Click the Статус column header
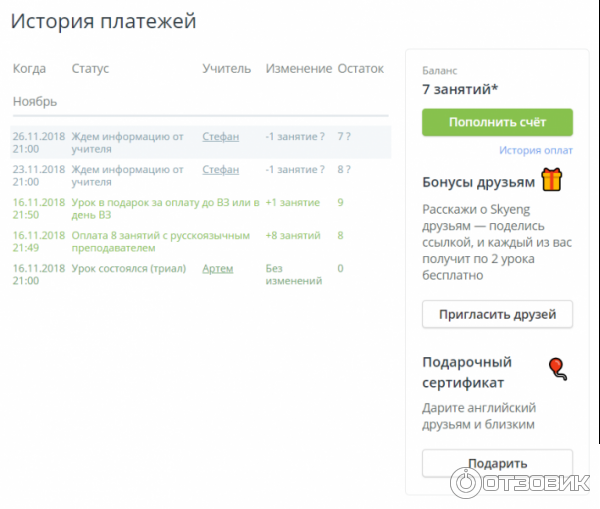This screenshot has width=600, height=509. (x=90, y=69)
